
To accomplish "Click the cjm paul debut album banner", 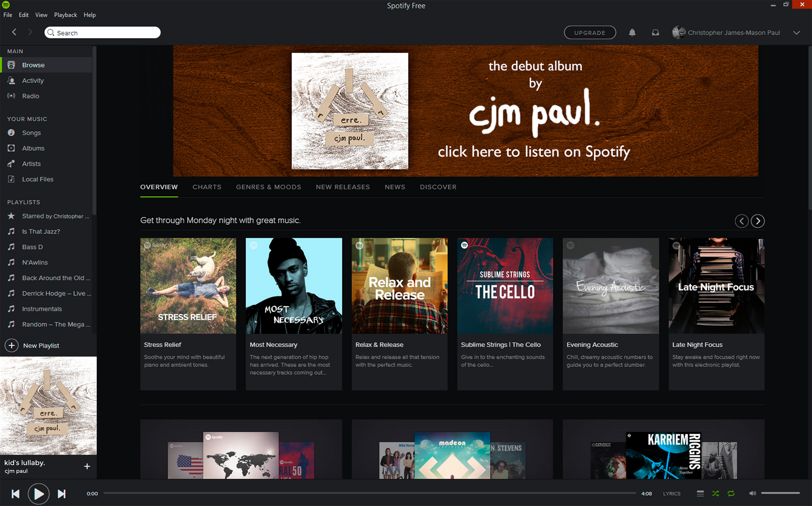I will coord(466,111).
